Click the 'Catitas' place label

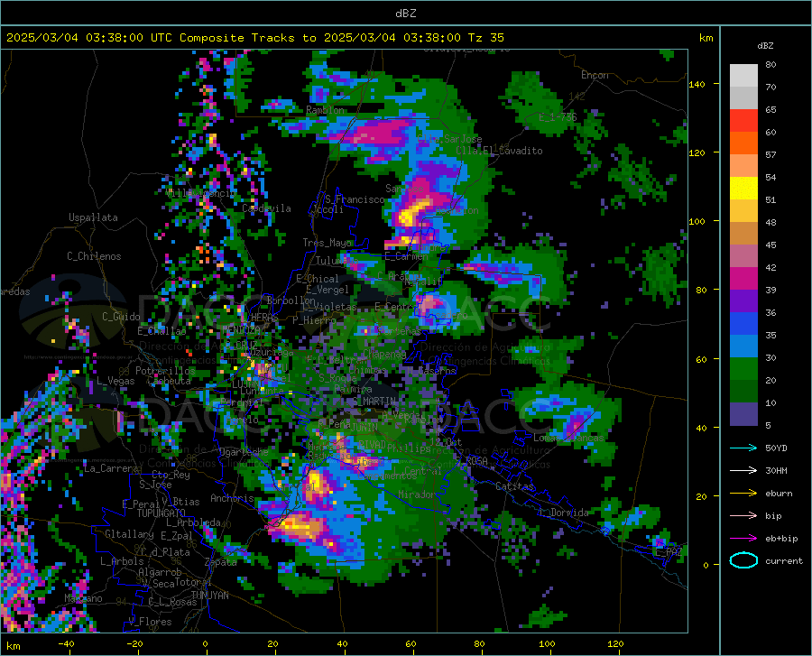(x=515, y=486)
